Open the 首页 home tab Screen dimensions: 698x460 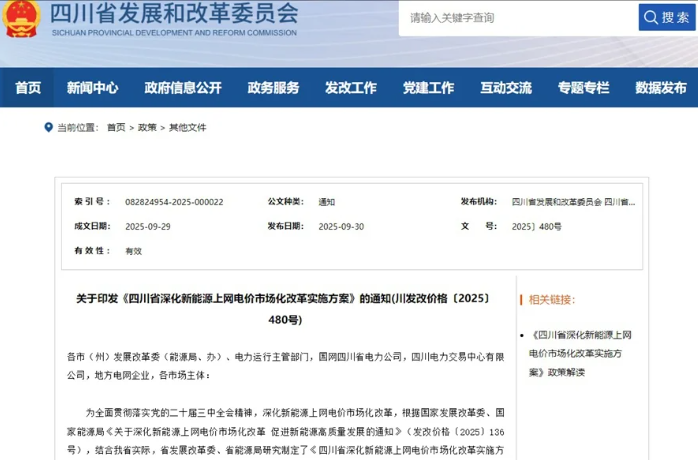pos(28,88)
